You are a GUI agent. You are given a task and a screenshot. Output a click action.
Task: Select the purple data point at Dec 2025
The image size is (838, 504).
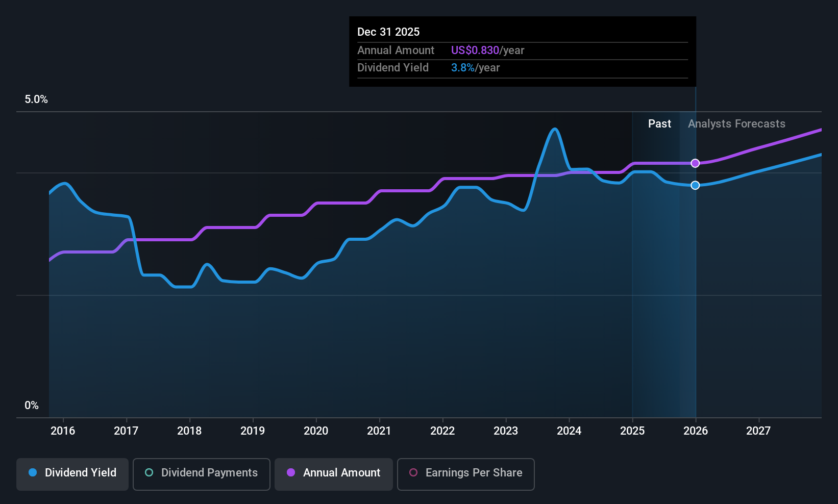tap(695, 163)
